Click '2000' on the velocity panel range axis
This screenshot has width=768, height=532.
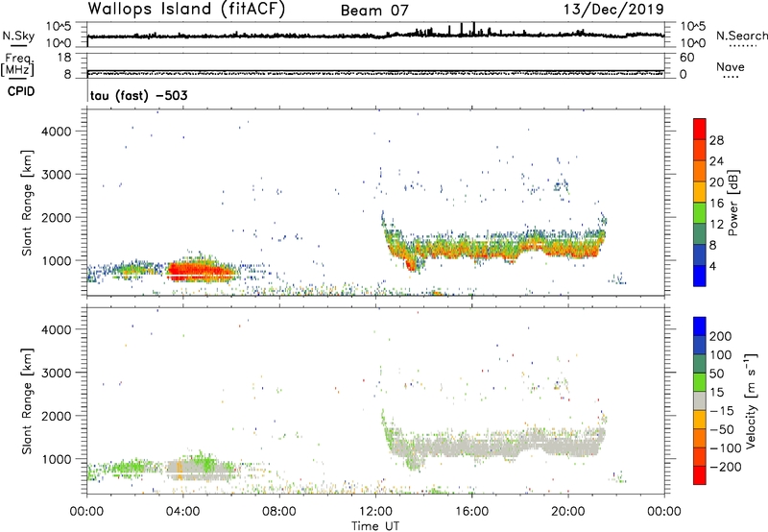tap(57, 416)
